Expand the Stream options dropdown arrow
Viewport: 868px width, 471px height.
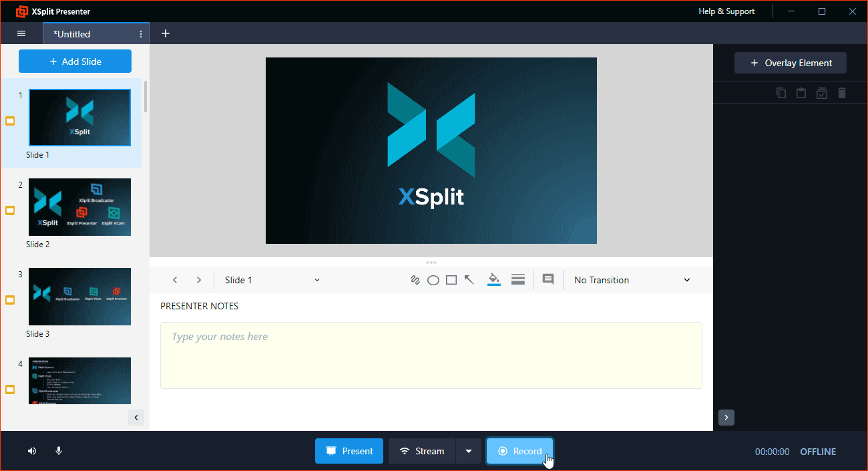(x=469, y=451)
